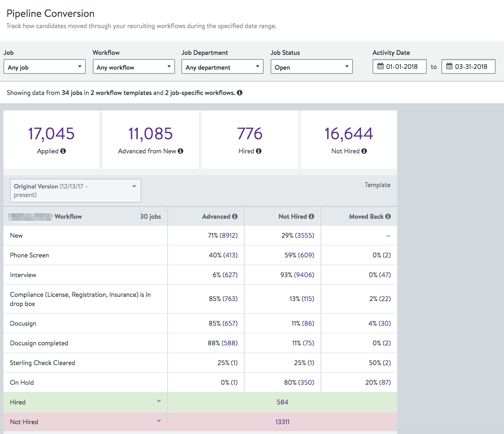Open the 115 not hired count for Compliance
Screen dimensions: 504x434
point(308,299)
